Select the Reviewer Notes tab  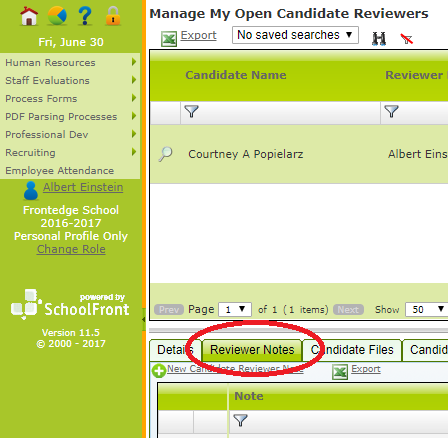(252, 350)
